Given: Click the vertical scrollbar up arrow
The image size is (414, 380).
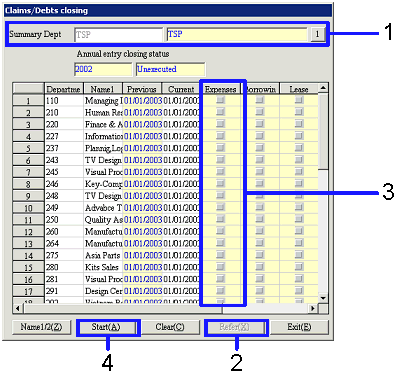Looking at the screenshot, I should (323, 88).
